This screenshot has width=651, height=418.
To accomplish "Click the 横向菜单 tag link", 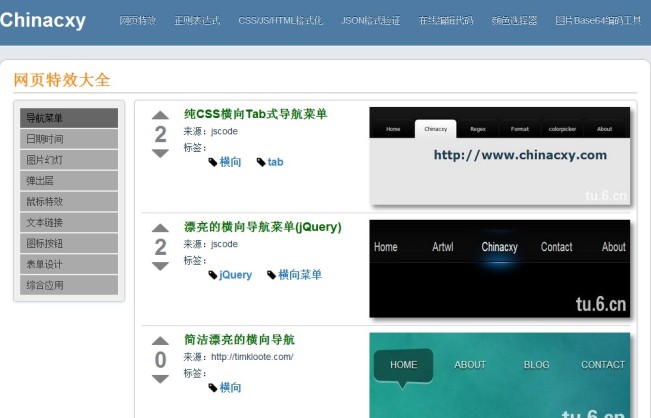I will (x=300, y=275).
